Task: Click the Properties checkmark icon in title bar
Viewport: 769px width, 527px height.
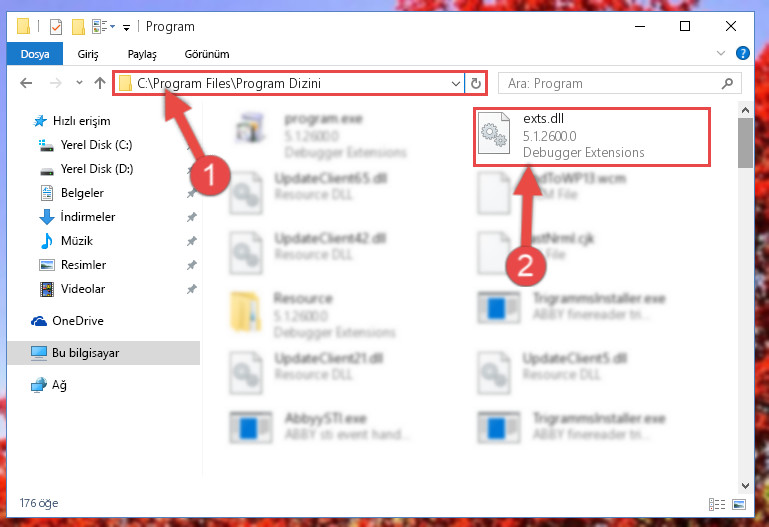Action: pos(56,26)
